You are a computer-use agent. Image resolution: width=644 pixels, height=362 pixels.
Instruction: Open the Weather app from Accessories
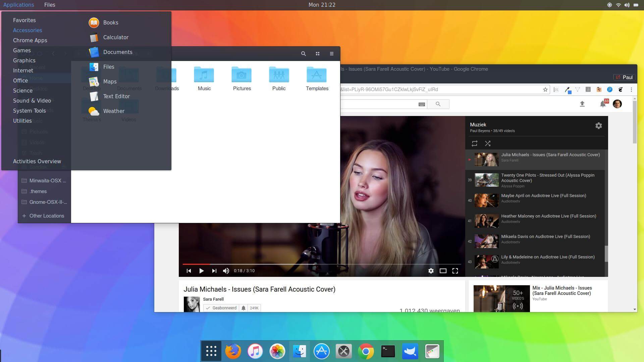pyautogui.click(x=113, y=111)
